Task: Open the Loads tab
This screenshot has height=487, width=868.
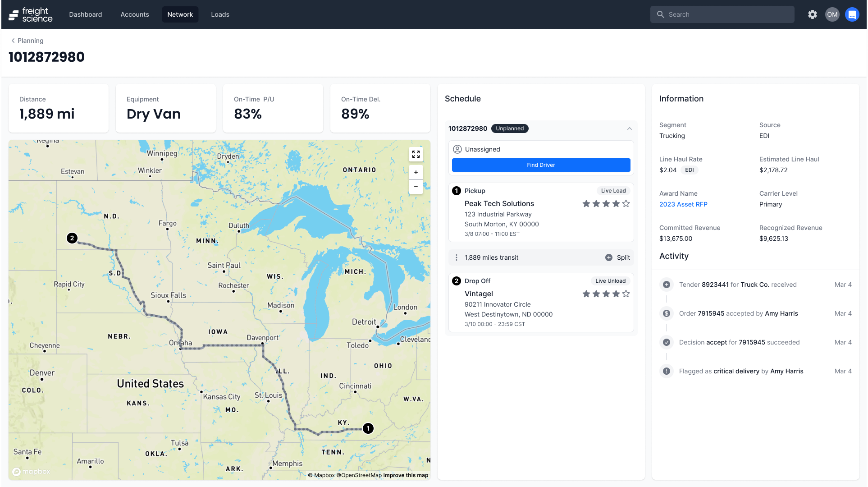Action: pos(220,14)
